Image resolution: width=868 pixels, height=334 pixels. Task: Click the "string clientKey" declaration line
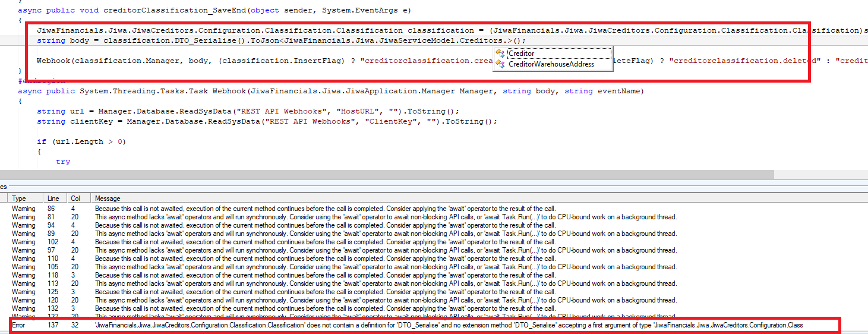pyautogui.click(x=267, y=121)
